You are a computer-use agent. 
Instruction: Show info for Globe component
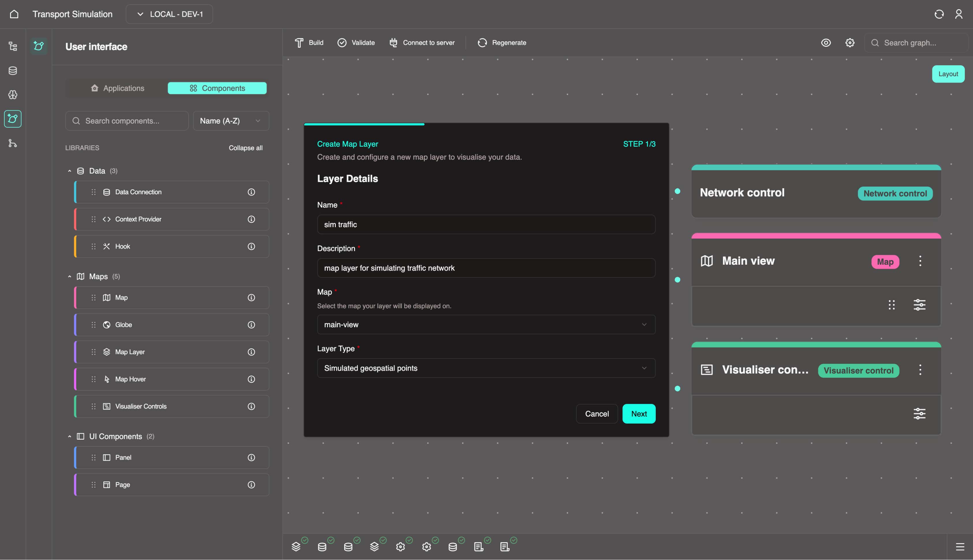click(x=251, y=325)
